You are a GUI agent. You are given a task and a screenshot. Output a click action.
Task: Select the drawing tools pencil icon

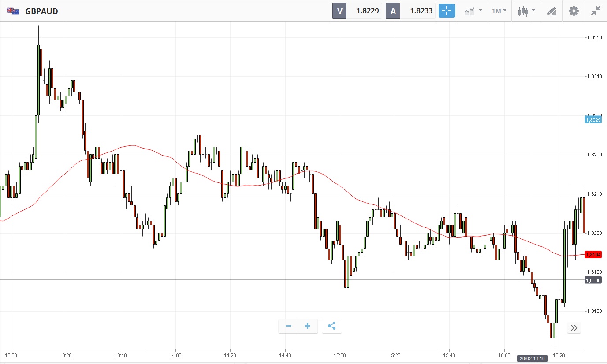[551, 11]
